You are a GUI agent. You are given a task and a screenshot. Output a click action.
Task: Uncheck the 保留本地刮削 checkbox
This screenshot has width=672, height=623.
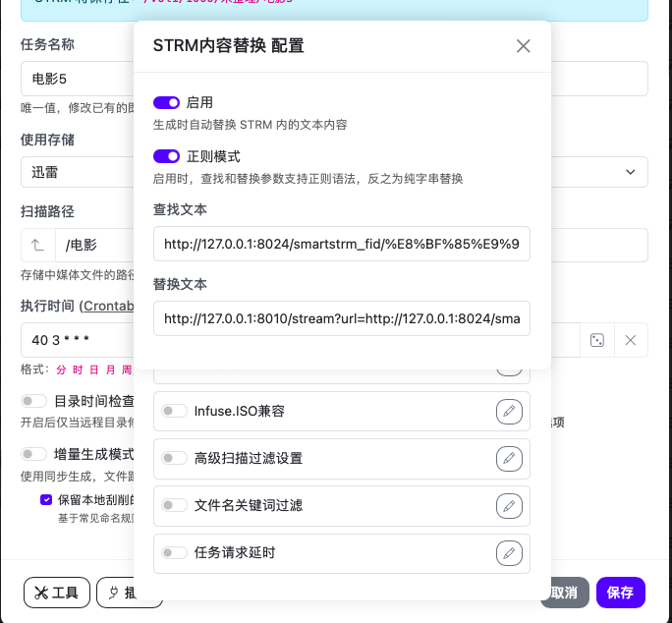pos(46,499)
